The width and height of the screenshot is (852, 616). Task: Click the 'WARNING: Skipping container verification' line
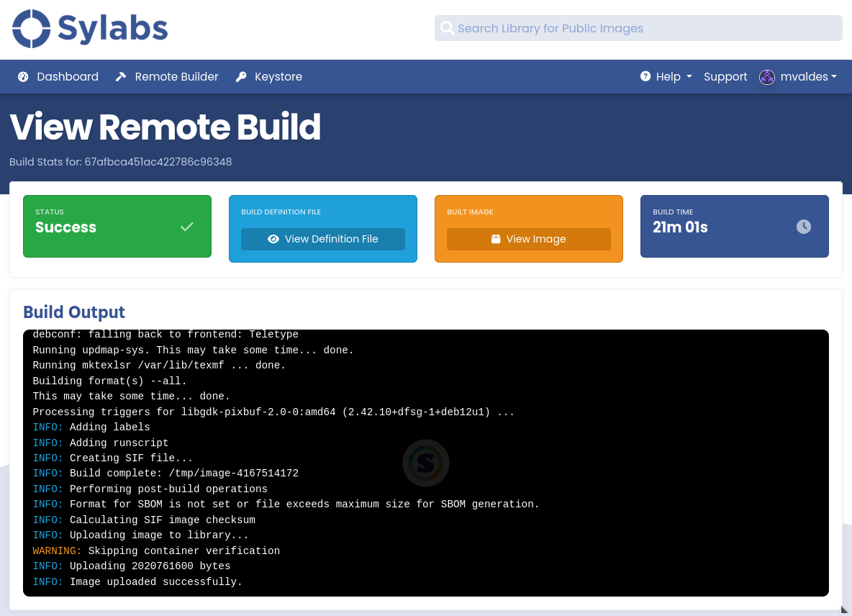[156, 551]
